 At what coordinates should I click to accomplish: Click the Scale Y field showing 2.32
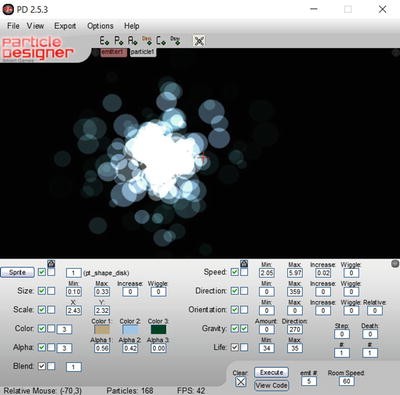102,310
